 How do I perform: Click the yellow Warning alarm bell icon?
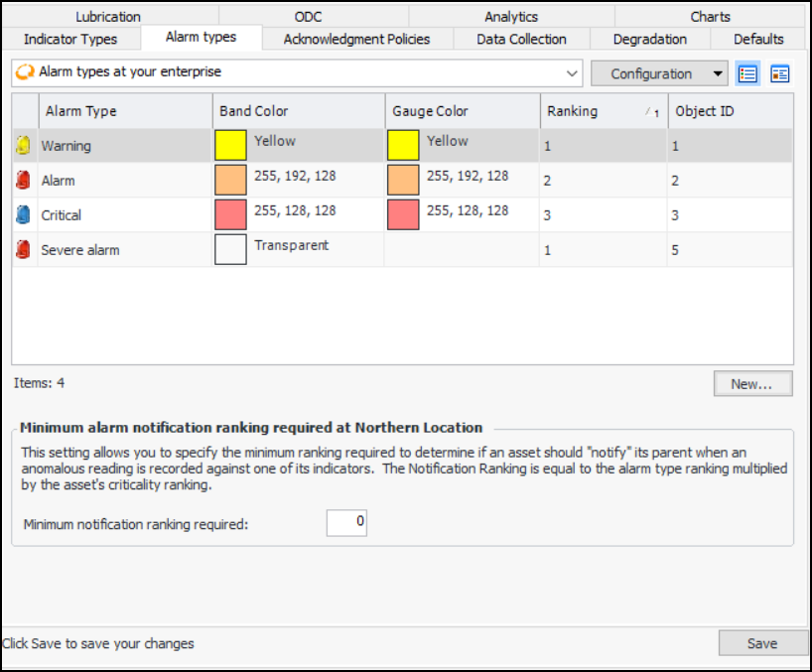coord(24,146)
